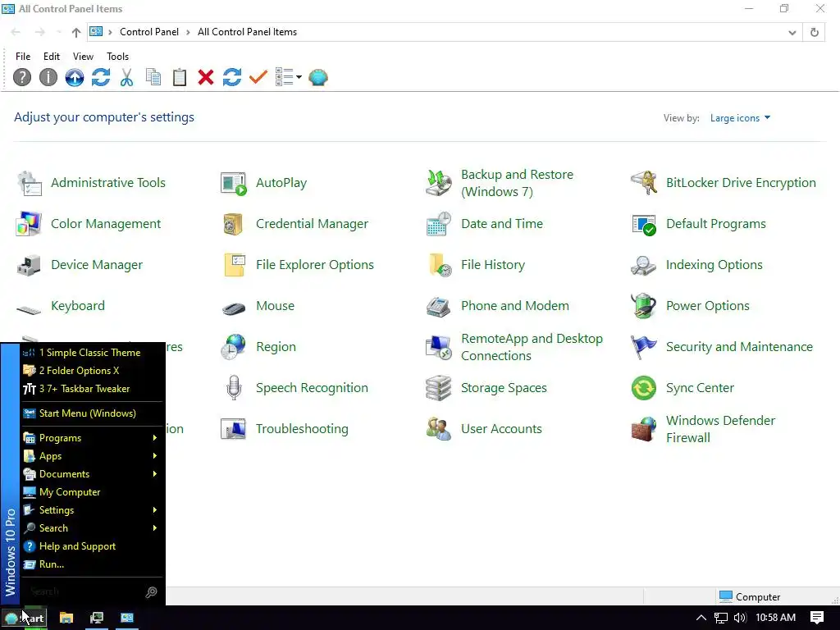Launch 2 Folder Options X from start menu
Viewport: 840px width, 630px height.
(92, 371)
